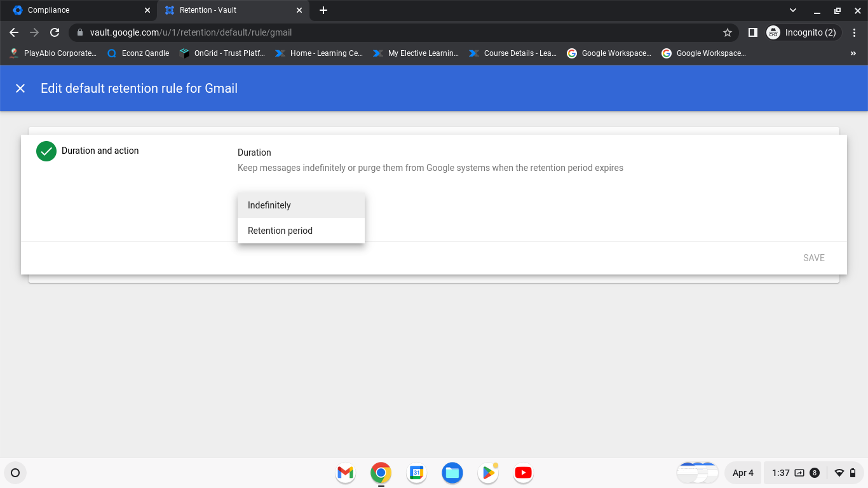Open the ChromeOS launcher button
The height and width of the screenshot is (488, 868).
[x=15, y=473]
